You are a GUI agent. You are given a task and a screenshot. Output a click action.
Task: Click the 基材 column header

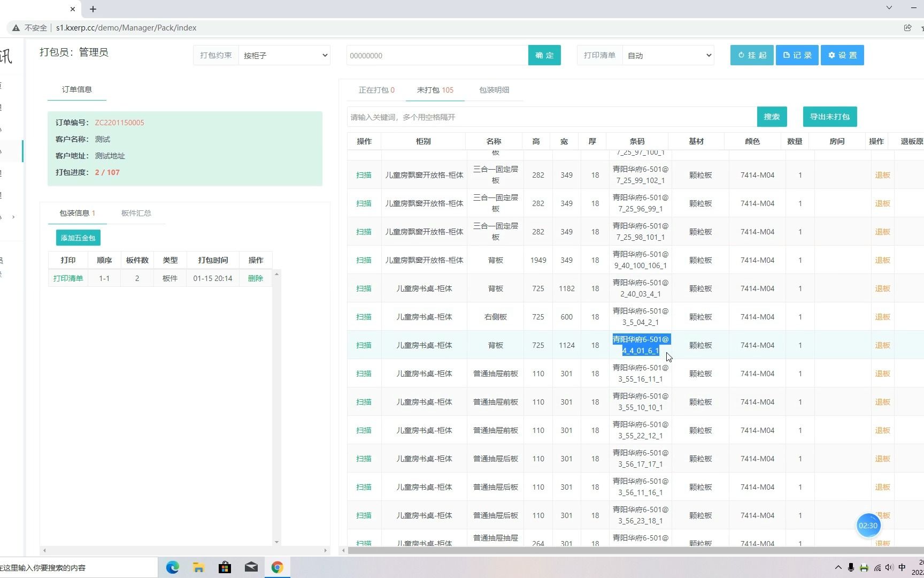click(x=696, y=141)
